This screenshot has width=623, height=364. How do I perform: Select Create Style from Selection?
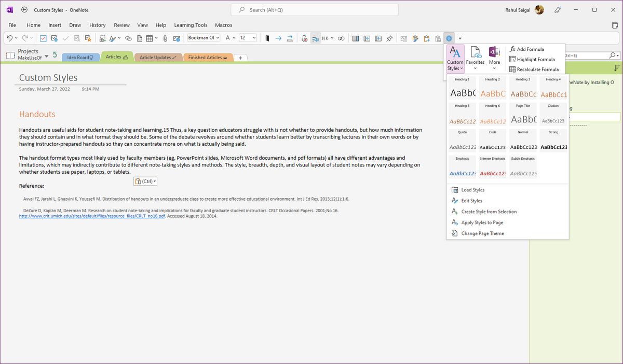(489, 212)
